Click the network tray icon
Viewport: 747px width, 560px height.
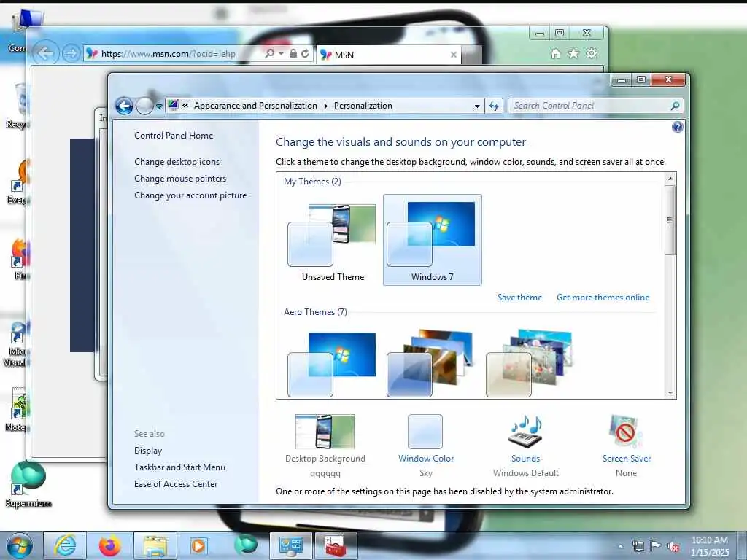638,547
